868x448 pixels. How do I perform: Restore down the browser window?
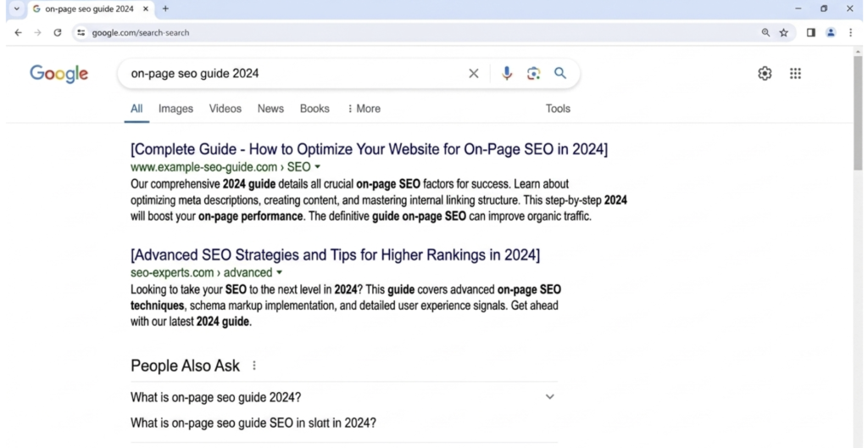(824, 8)
